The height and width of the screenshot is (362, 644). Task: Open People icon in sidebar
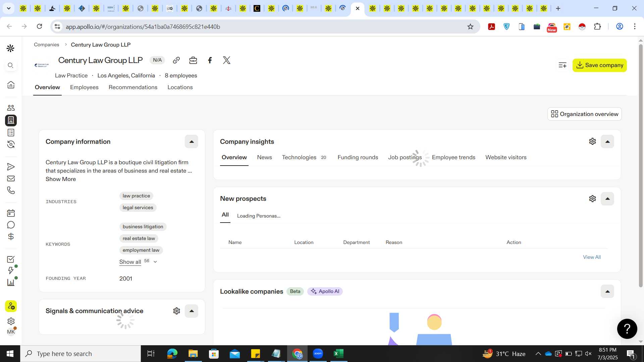pyautogui.click(x=11, y=108)
